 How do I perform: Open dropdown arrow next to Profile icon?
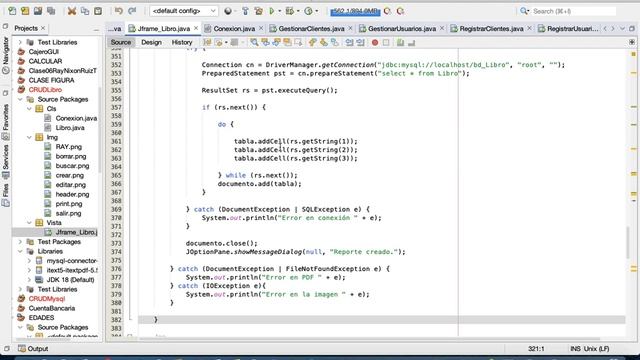(x=317, y=11)
